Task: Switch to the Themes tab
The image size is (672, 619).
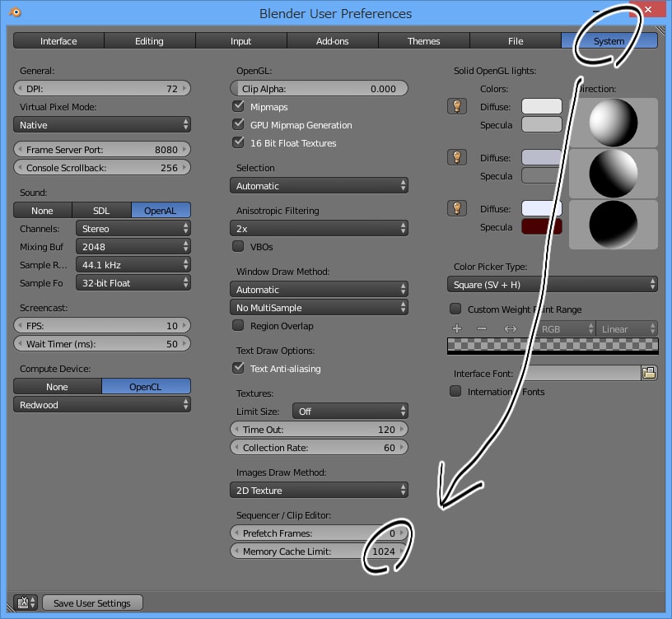Action: [x=424, y=40]
